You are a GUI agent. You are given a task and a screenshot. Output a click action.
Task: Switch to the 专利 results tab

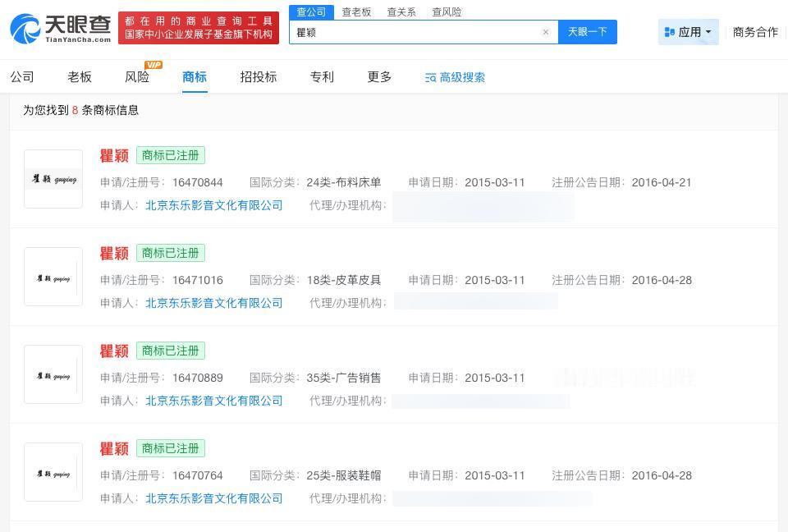(322, 77)
